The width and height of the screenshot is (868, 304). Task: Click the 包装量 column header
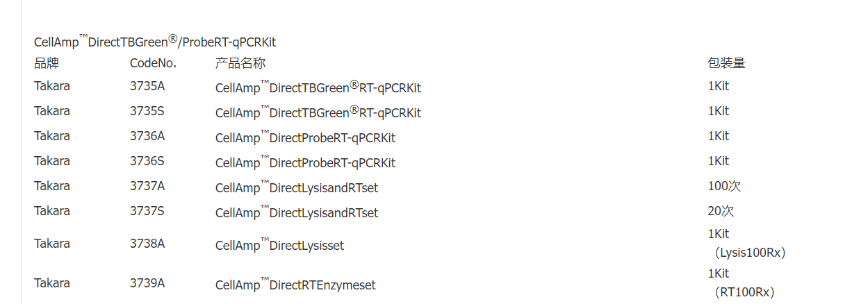click(x=726, y=63)
